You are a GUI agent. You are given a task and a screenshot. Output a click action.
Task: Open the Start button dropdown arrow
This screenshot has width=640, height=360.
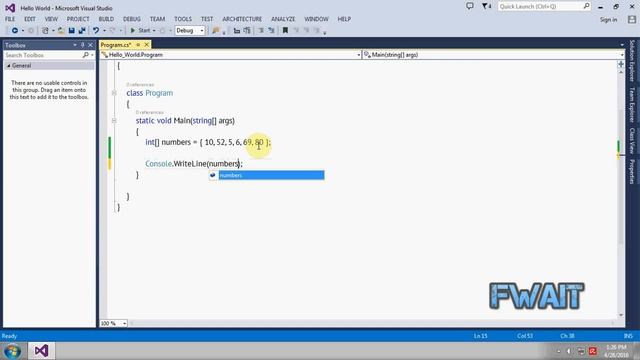click(x=154, y=31)
